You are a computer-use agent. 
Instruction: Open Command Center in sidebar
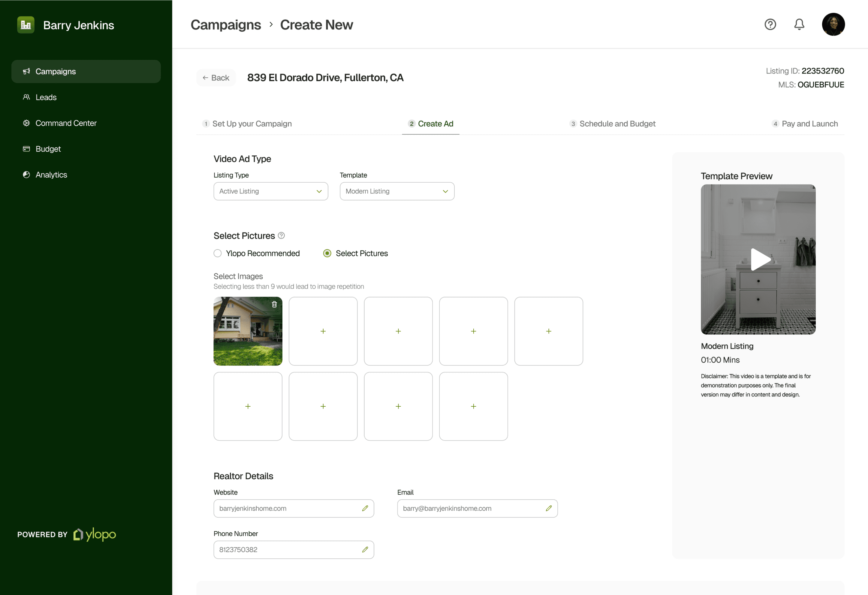pyautogui.click(x=66, y=123)
